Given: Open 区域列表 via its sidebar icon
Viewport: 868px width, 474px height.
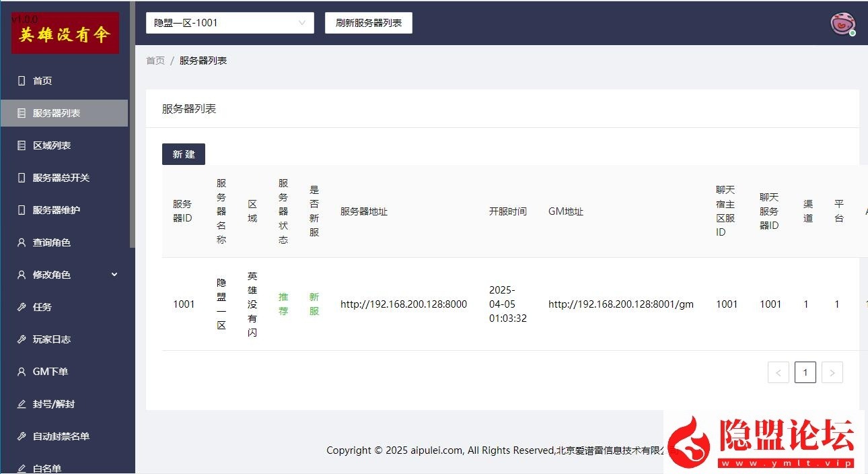Looking at the screenshot, I should [21, 145].
